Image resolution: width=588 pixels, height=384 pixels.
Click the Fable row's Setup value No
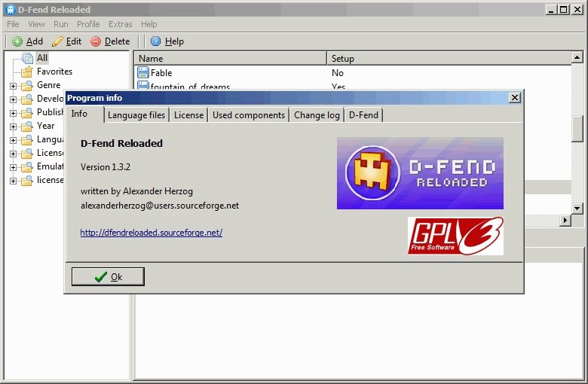[338, 73]
